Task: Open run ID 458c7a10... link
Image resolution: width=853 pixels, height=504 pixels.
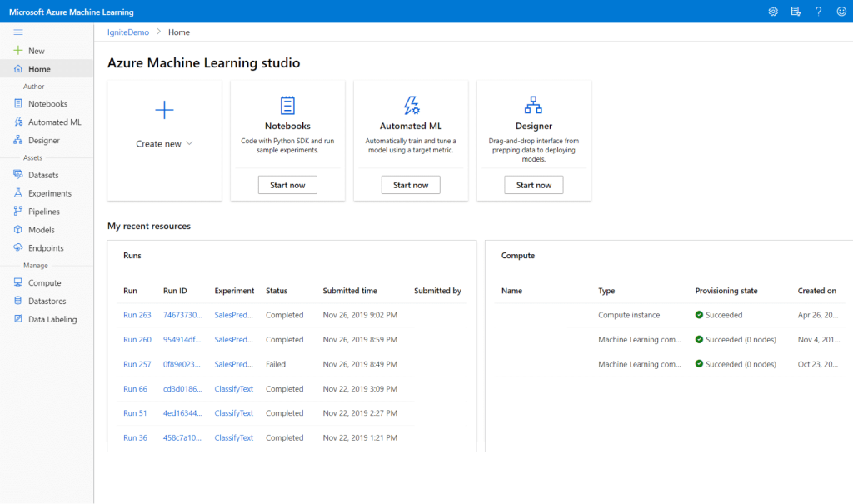Action: tap(182, 437)
